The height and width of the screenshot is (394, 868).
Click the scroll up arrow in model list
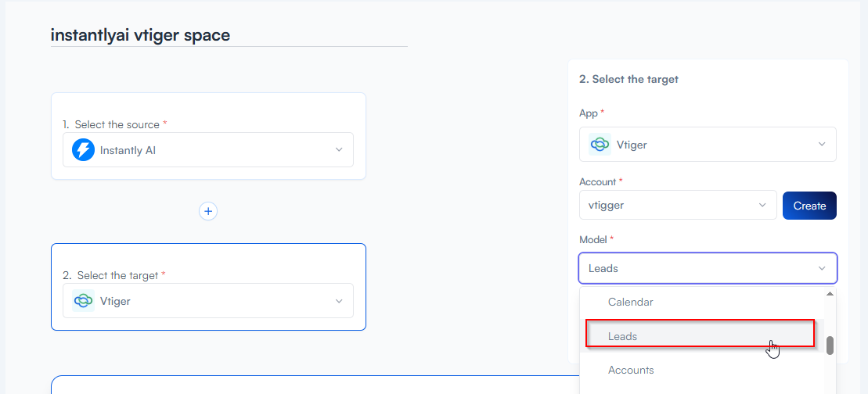point(830,294)
